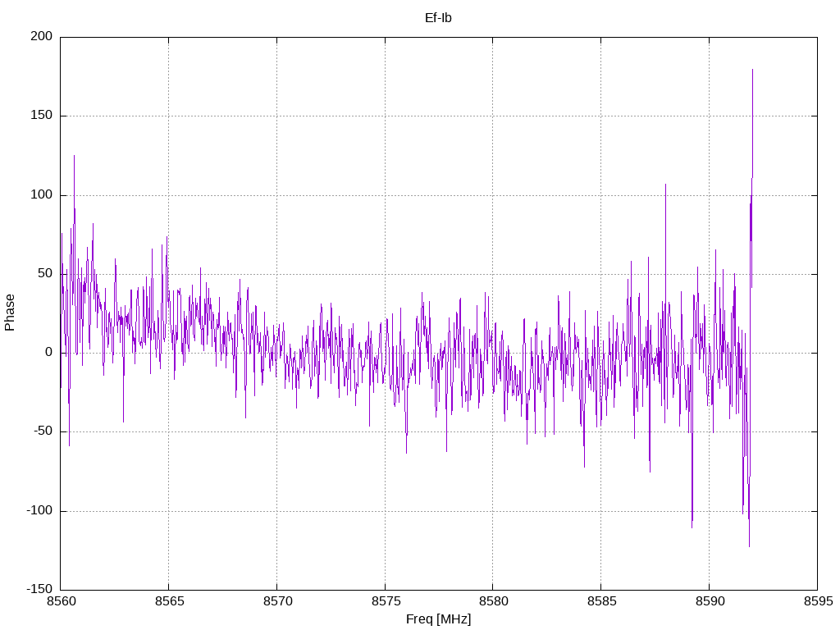This screenshot has width=840, height=630.
Task: Click x-axis tick label 8570
Action: (277, 601)
